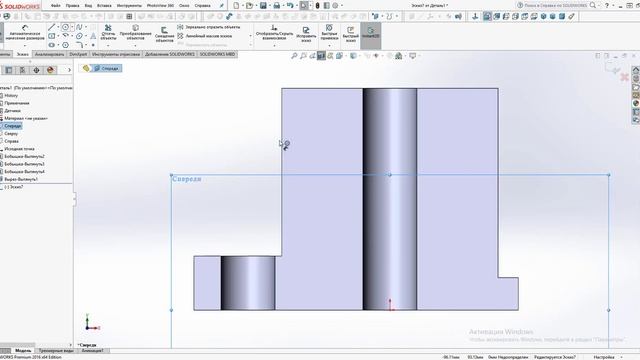Open Convert Entities dropdown arrow
Image resolution: width=640 pixels, height=360 pixels.
[135, 45]
